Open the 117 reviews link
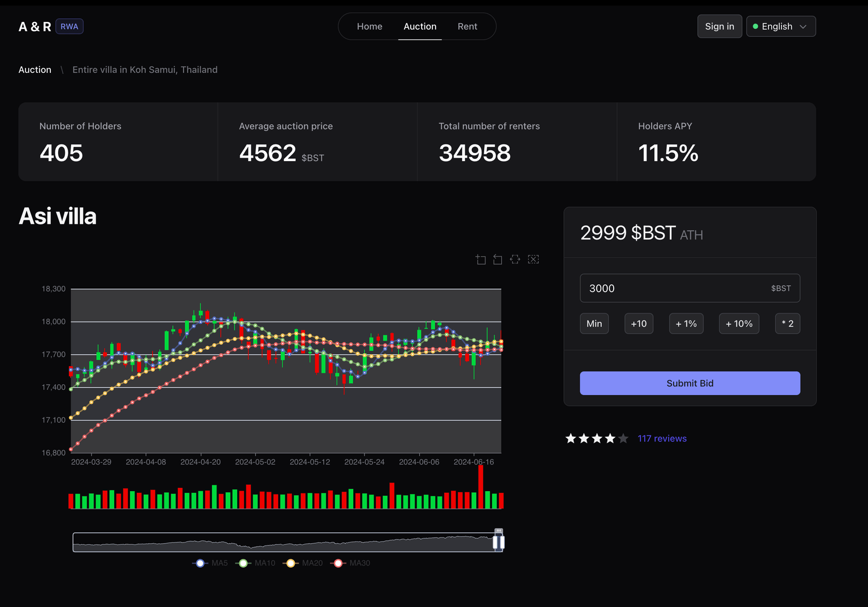The width and height of the screenshot is (868, 607). [x=662, y=439]
